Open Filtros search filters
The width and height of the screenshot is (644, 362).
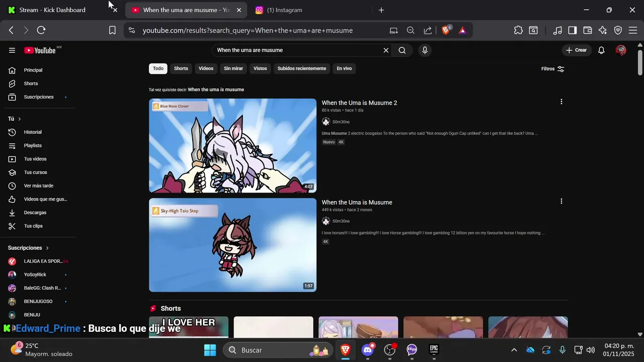[553, 69]
